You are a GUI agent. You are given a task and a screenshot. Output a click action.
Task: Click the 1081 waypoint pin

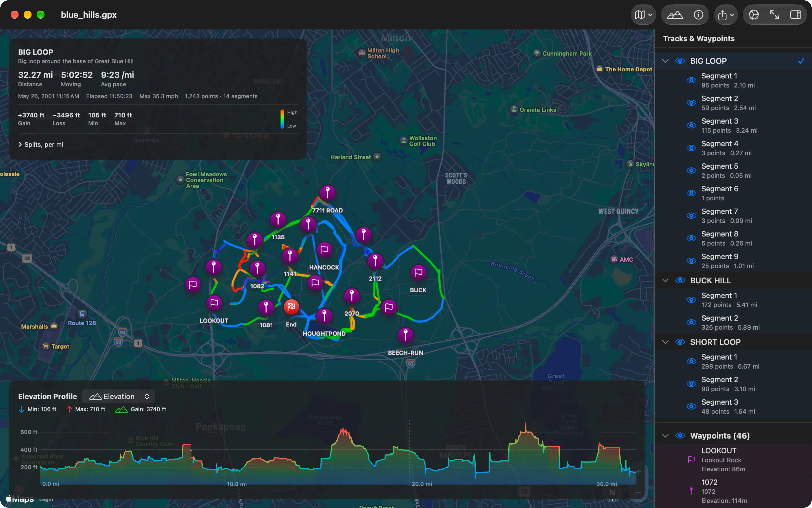coord(266,307)
